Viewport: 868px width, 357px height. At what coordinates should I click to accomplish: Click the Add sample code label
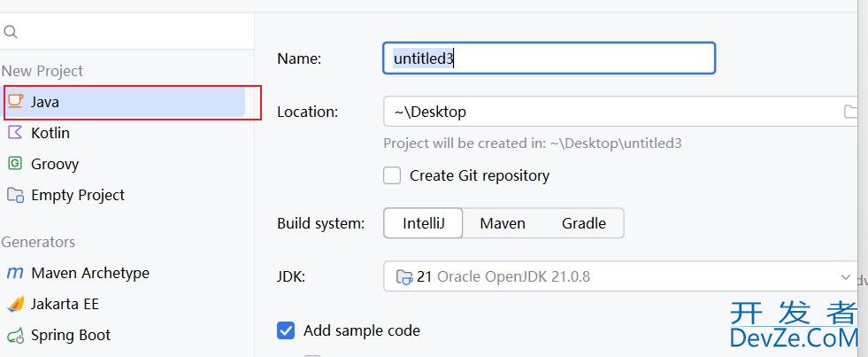[x=362, y=331]
